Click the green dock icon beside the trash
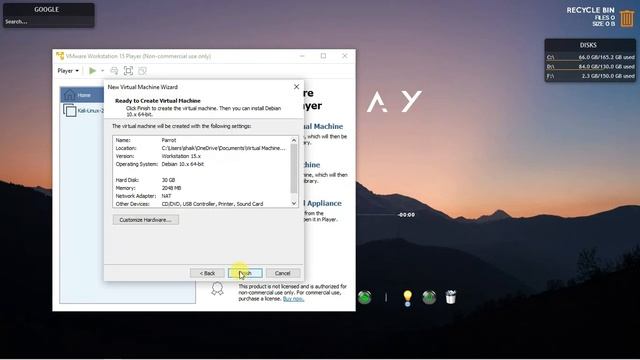 tap(429, 297)
